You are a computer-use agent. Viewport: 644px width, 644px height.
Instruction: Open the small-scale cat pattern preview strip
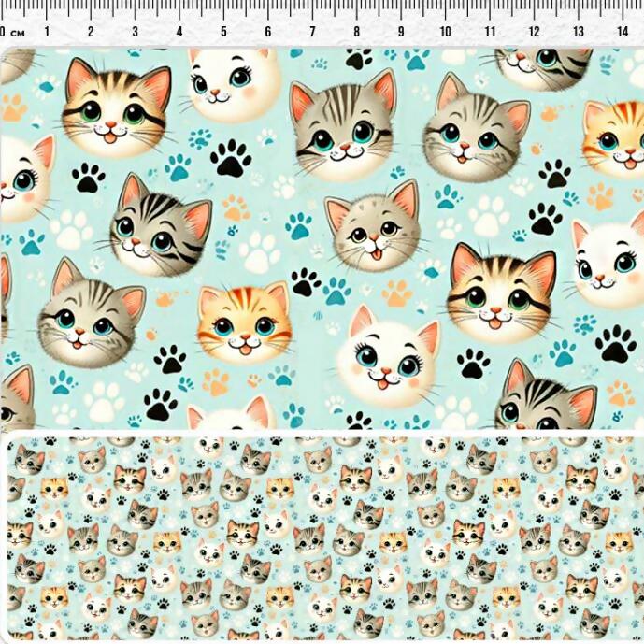click(322, 537)
